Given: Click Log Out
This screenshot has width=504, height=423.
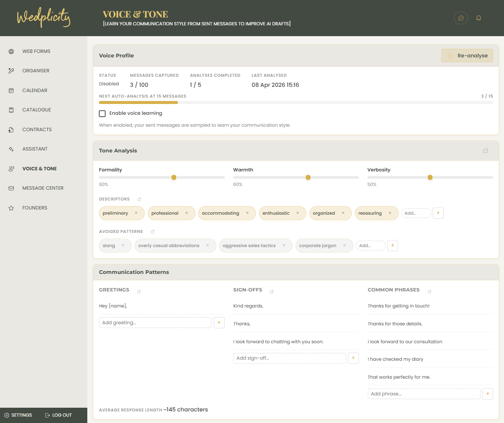Looking at the screenshot, I should pyautogui.click(x=58, y=415).
